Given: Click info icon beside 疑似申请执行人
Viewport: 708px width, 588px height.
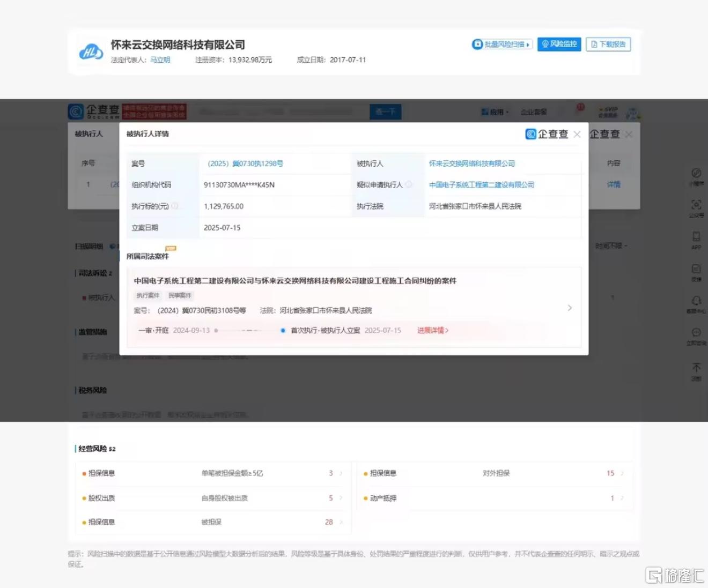Looking at the screenshot, I should [x=409, y=184].
